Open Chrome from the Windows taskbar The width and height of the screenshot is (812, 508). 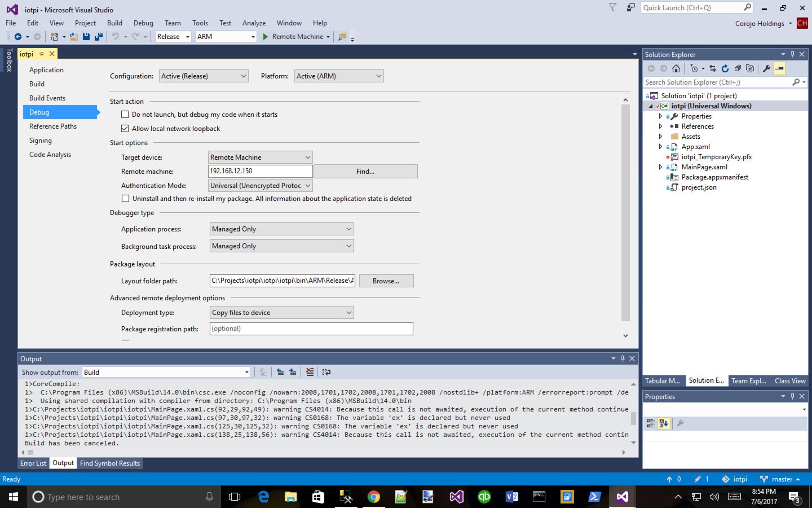373,497
